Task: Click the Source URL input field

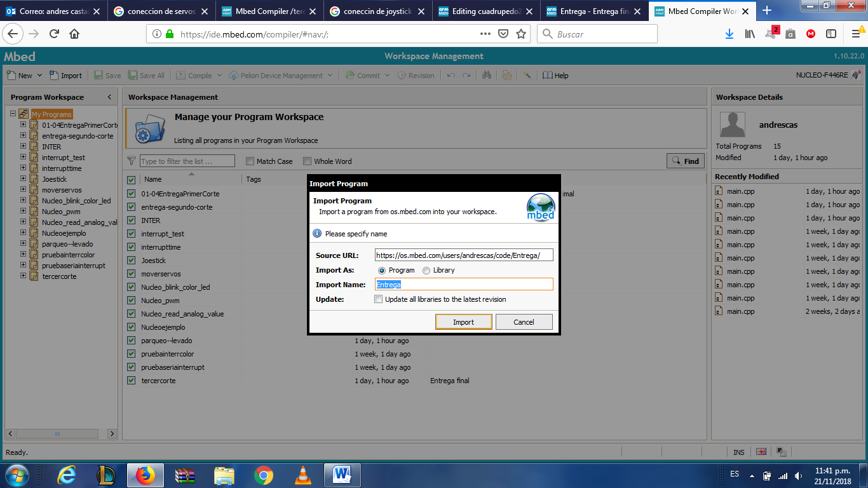Action: (463, 255)
